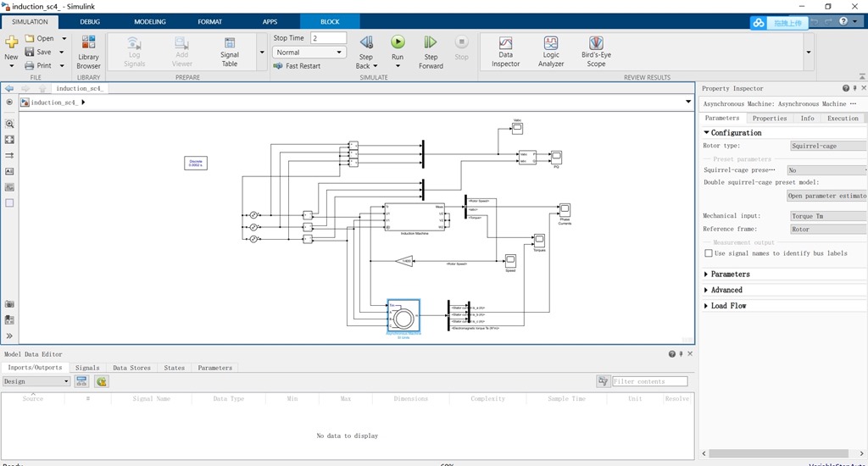Click the Stop Time input field
Image resolution: width=868 pixels, height=466 pixels.
(328, 38)
